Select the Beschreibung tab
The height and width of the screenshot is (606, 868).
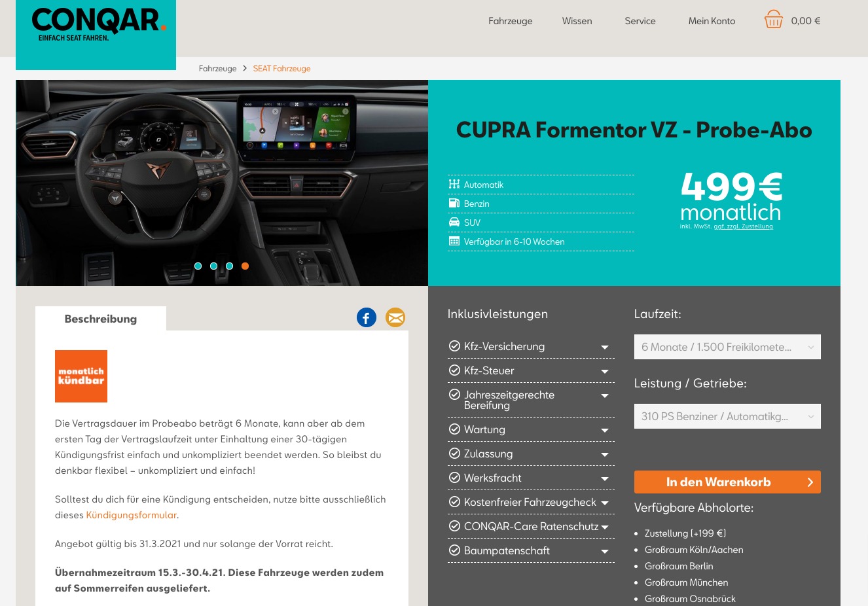[x=101, y=319]
